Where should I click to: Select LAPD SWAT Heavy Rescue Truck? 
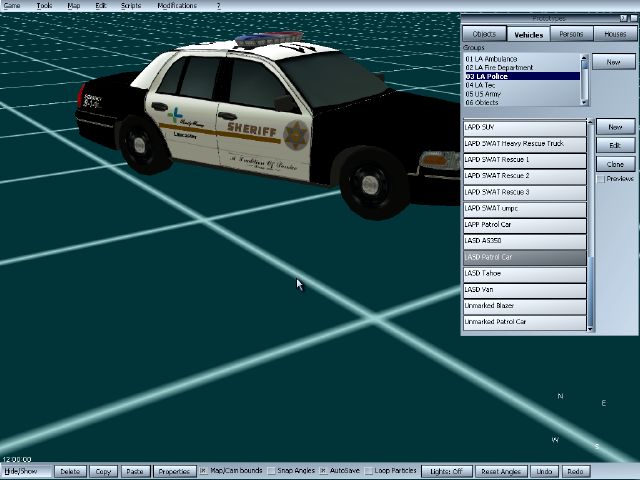pos(524,144)
